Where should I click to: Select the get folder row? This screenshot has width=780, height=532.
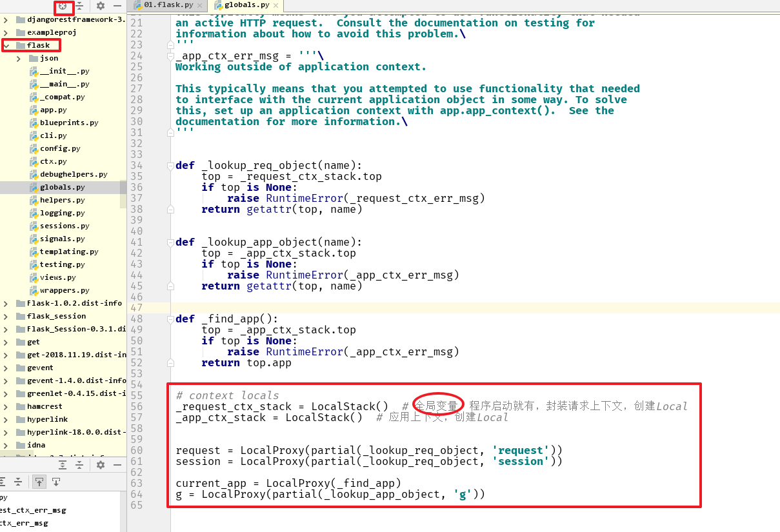pos(63,342)
